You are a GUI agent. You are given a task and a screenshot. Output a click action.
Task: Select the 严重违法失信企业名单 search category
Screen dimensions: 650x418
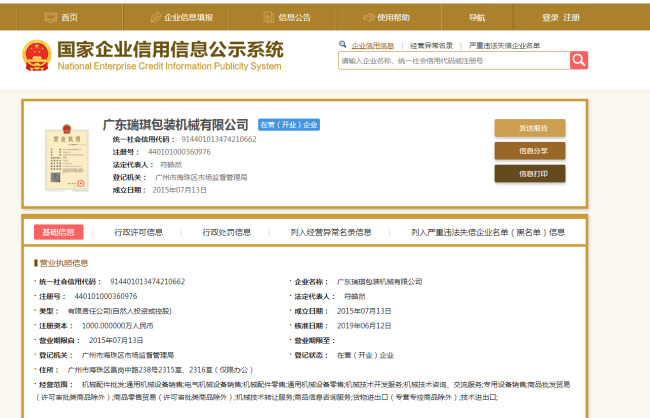click(x=504, y=45)
